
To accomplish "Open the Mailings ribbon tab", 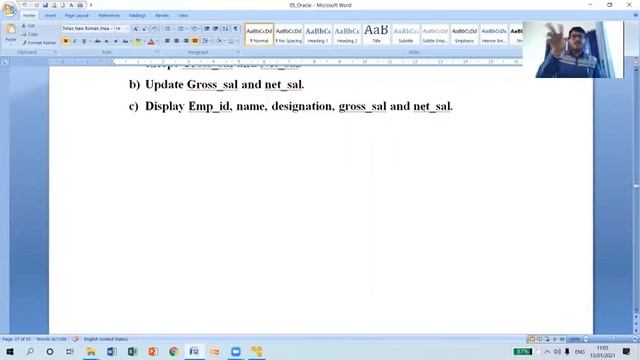I will point(137,16).
